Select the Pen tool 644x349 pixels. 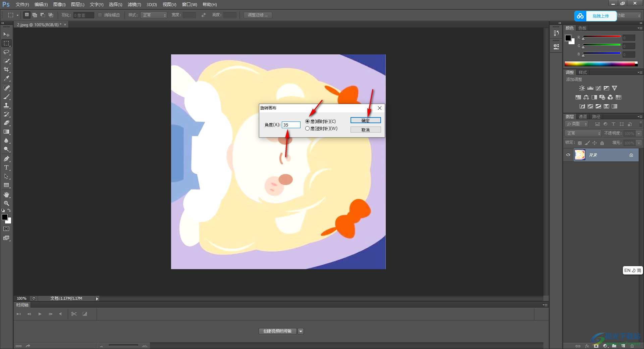click(x=6, y=159)
